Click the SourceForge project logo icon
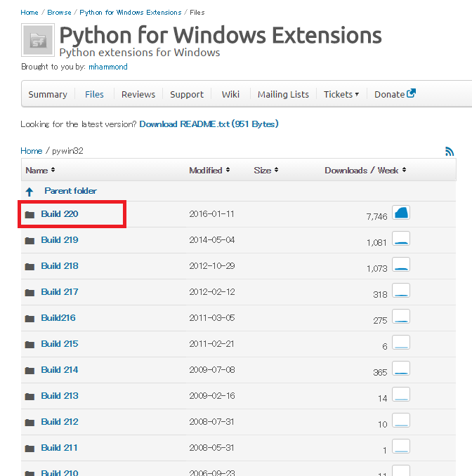This screenshot has height=476, width=472. (38, 40)
